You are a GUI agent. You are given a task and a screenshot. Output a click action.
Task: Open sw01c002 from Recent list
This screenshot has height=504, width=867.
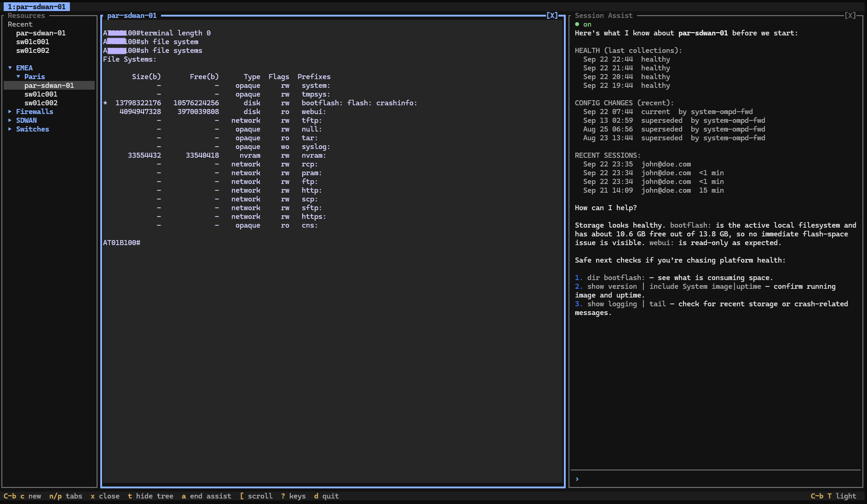pos(33,50)
